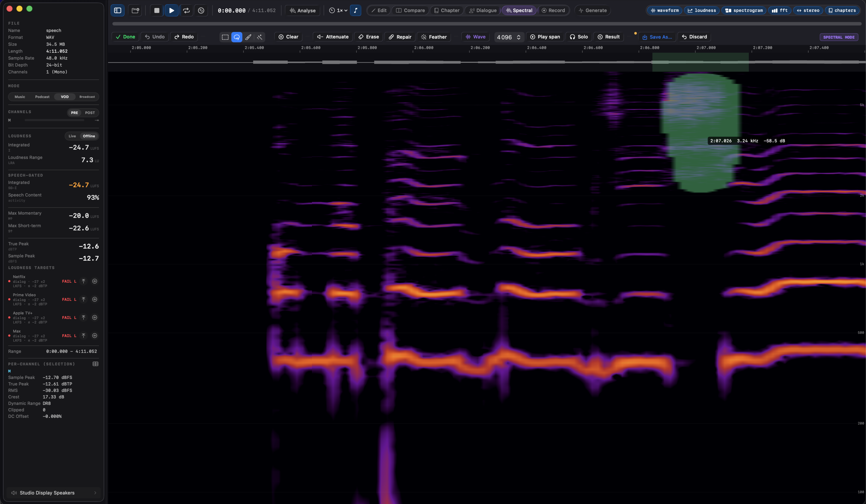
Task: Click the Discard button
Action: point(695,37)
